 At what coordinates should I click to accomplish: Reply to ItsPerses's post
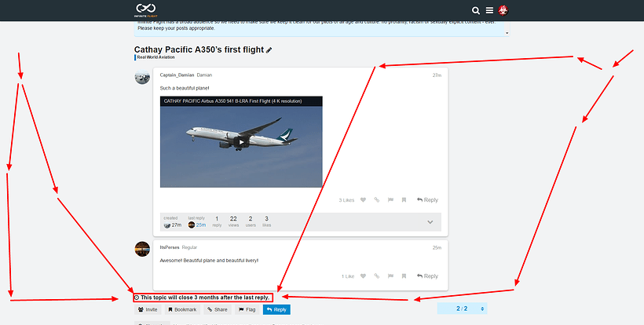coord(427,276)
